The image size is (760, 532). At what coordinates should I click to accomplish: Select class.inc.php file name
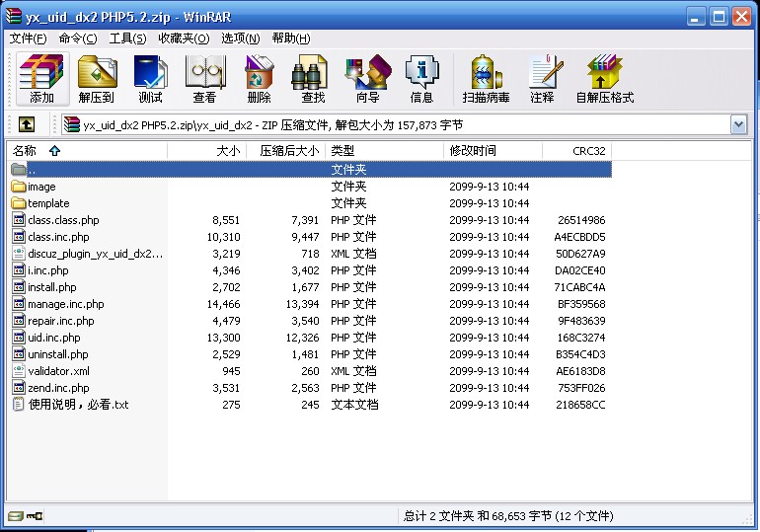58,237
